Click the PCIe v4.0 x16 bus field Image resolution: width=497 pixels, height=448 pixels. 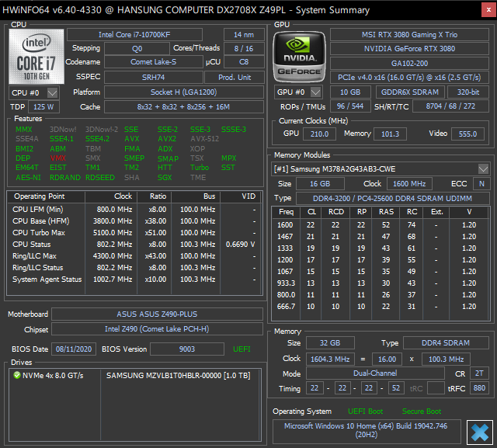click(x=409, y=78)
